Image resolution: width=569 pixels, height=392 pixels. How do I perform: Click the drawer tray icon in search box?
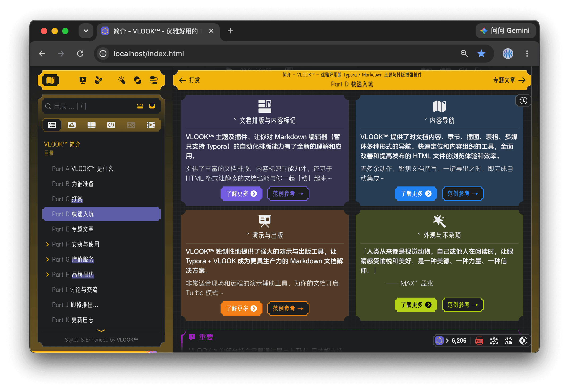tap(152, 106)
